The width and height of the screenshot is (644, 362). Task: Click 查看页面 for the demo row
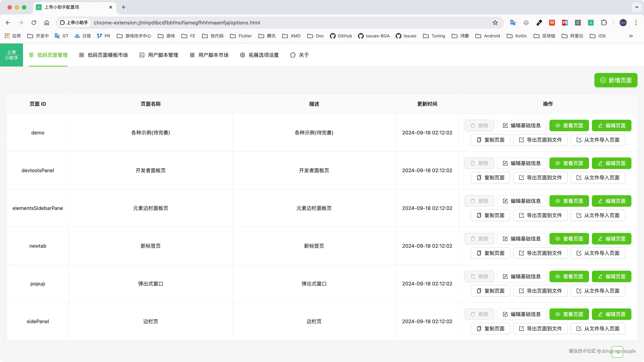[x=569, y=125]
